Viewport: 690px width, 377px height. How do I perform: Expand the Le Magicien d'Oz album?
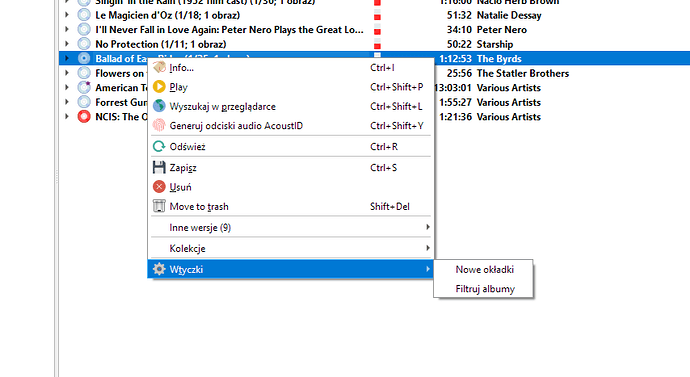pyautogui.click(x=66, y=15)
